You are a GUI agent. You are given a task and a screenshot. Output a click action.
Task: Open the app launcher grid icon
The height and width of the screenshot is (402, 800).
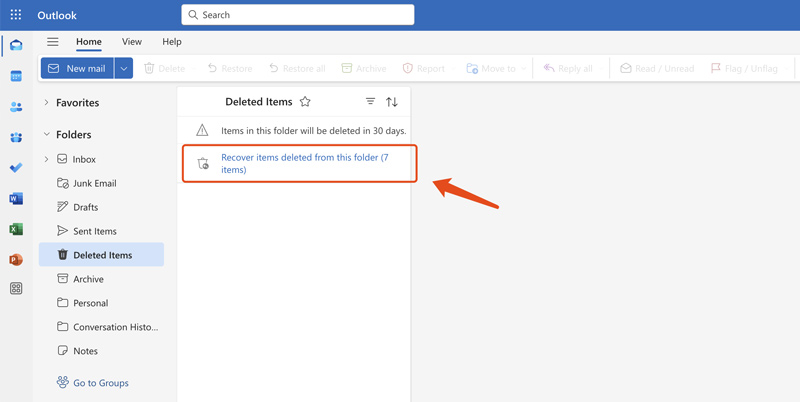tap(16, 15)
